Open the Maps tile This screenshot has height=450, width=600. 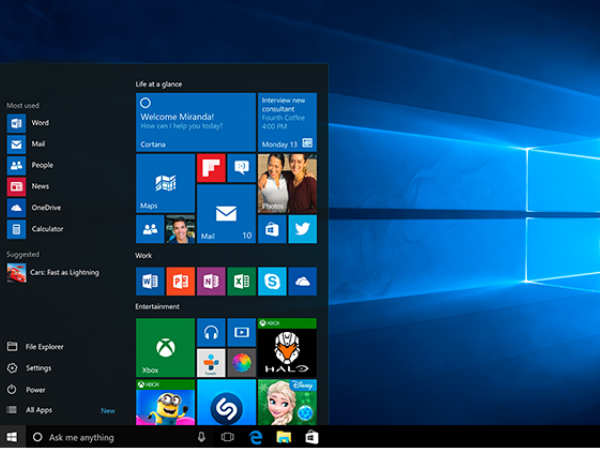click(x=165, y=183)
